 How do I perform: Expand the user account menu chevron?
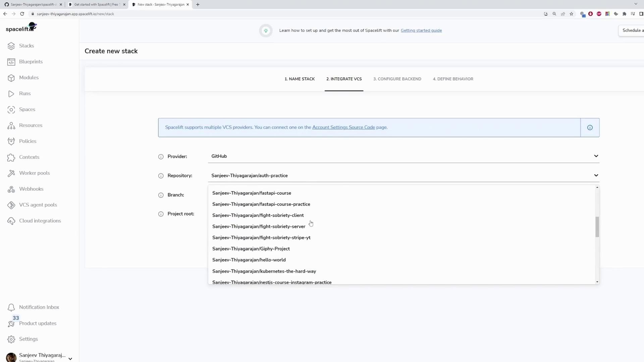[70, 358]
